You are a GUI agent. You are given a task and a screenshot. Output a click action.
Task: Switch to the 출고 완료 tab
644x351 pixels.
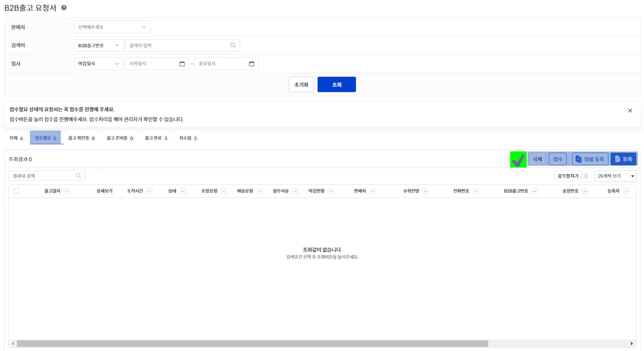click(156, 138)
